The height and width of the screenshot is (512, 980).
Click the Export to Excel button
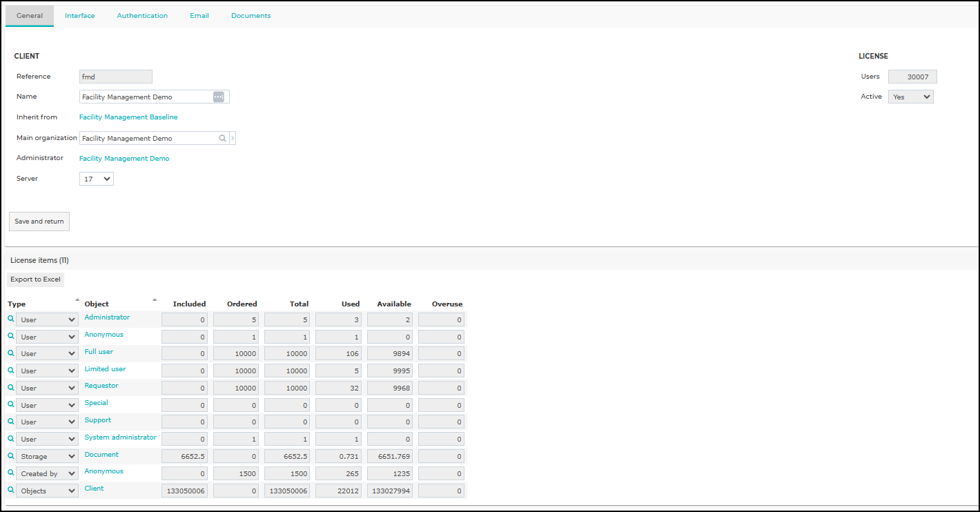35,279
